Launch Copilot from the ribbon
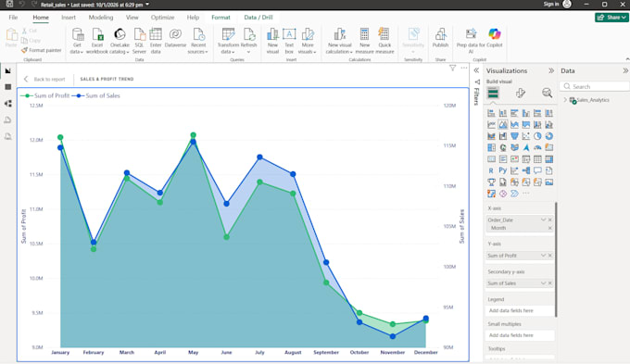Image resolution: width=630 pixels, height=364 pixels. (495, 38)
